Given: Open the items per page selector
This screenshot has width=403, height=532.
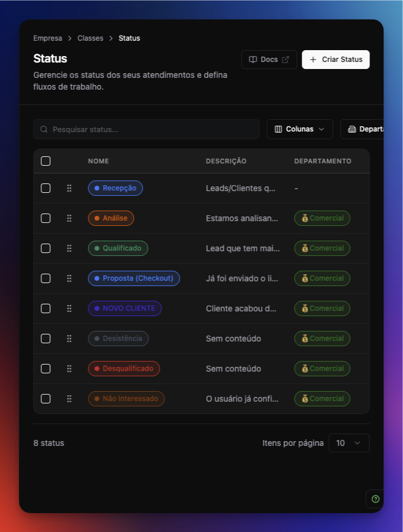Looking at the screenshot, I should 349,443.
